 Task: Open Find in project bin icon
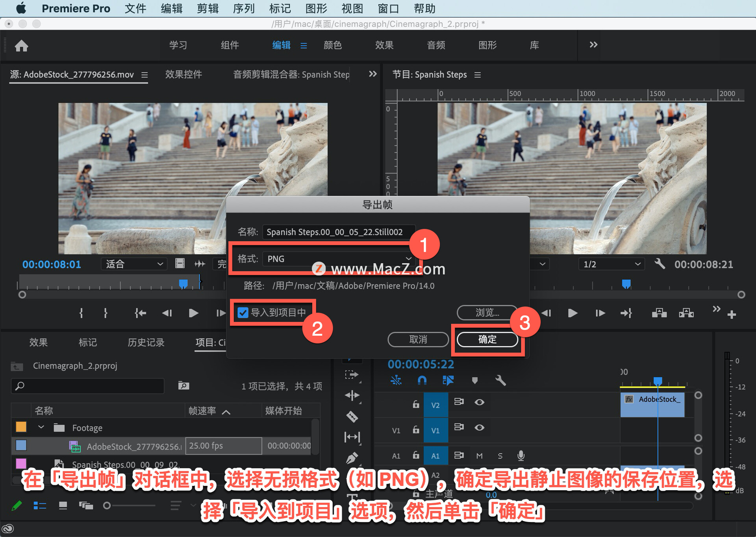tap(183, 386)
